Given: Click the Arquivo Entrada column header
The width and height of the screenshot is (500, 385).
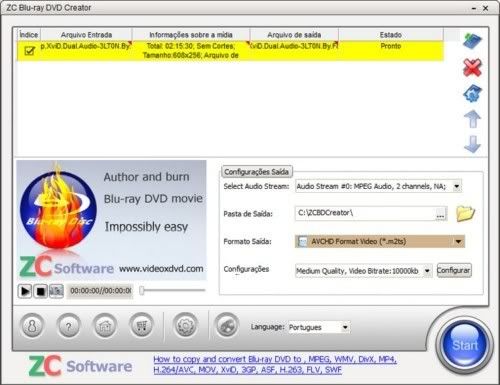Looking at the screenshot, I should (86, 35).
